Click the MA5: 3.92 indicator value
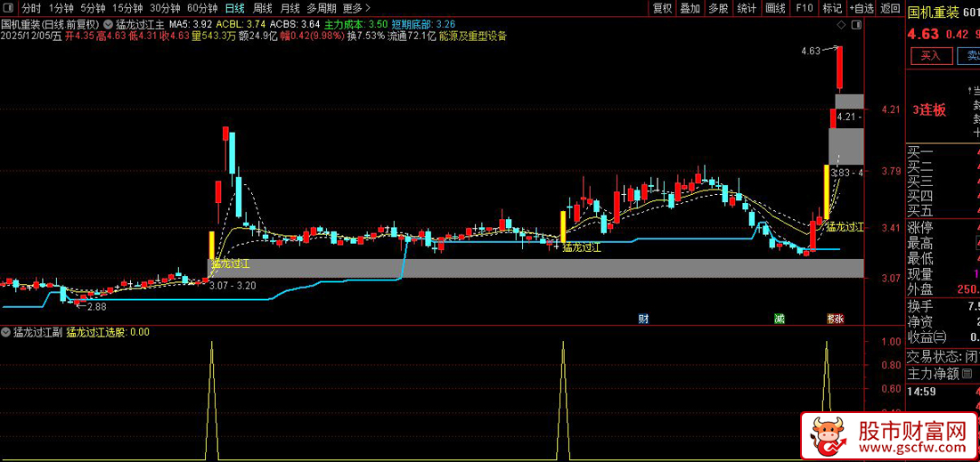Image resolution: width=980 pixels, height=462 pixels. (x=192, y=24)
